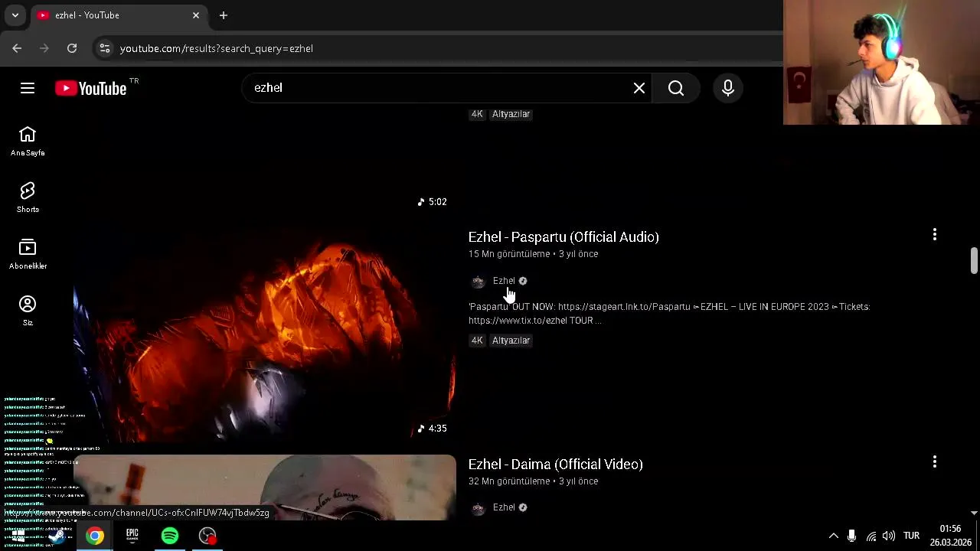
Task: Click the address bar URL
Action: coord(217,48)
